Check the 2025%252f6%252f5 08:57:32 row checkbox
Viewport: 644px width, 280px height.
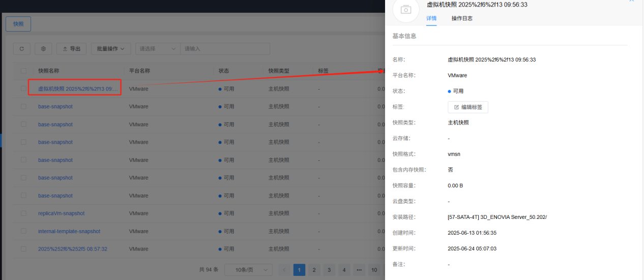coord(23,249)
